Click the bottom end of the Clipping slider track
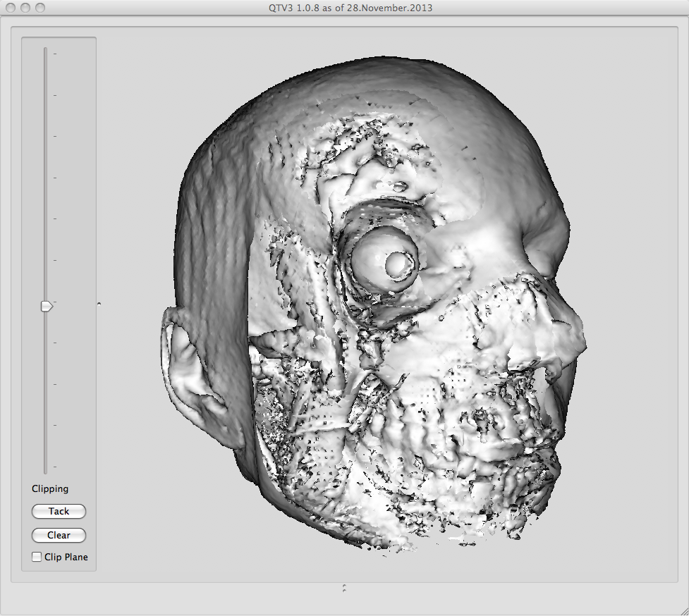 coord(46,470)
